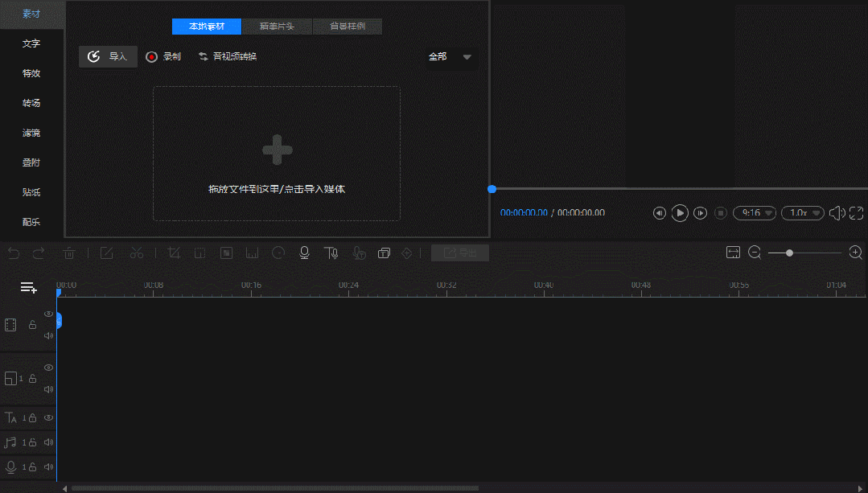Zoom out the timeline with magnifier minus
This screenshot has width=868, height=493.
[x=755, y=253]
